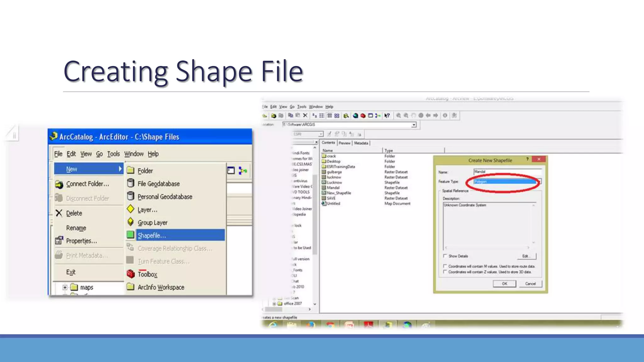Open Adobe Reader from the taskbar
Viewport: 644px width, 362px height.
368,325
